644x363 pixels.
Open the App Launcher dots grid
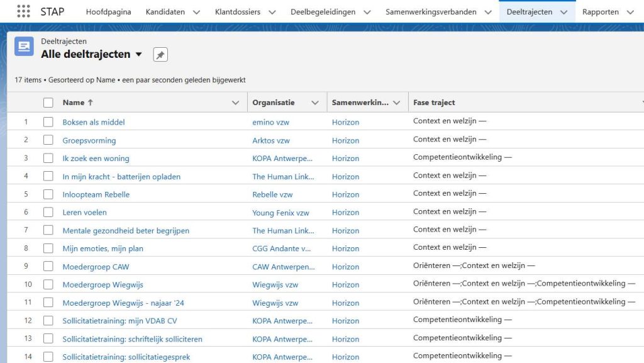tap(23, 11)
